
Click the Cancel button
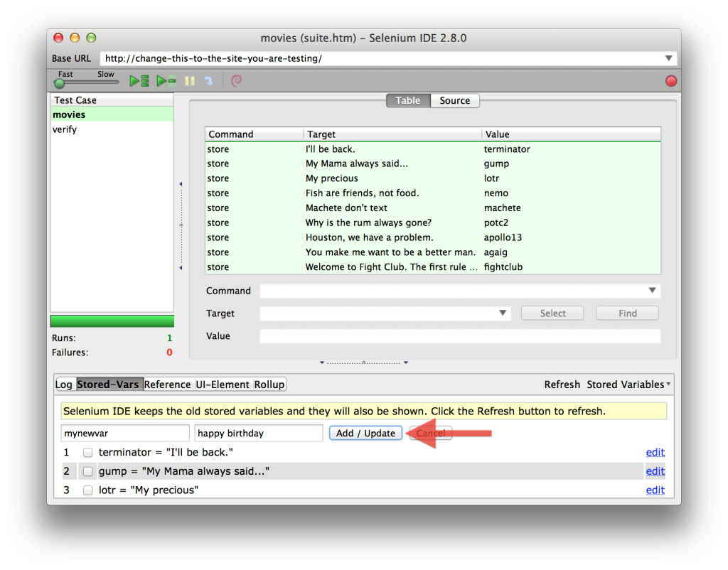430,433
